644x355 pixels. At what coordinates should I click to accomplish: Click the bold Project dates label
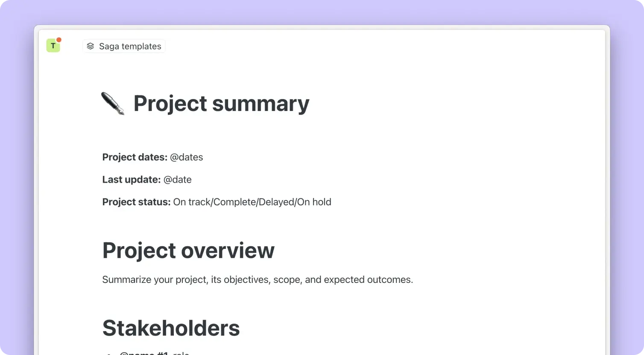pyautogui.click(x=135, y=157)
